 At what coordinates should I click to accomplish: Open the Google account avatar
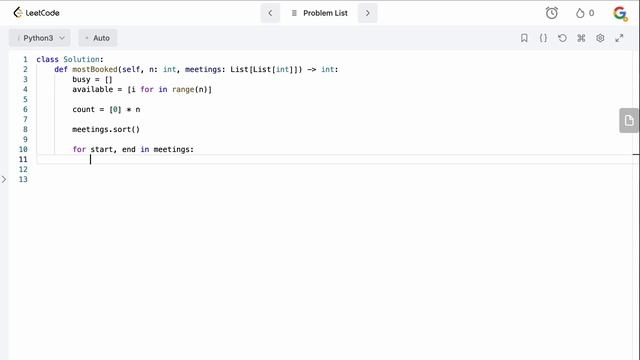click(620, 13)
